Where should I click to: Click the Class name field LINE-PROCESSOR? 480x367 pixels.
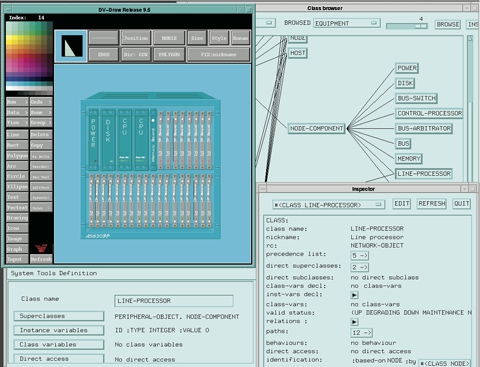click(x=174, y=301)
